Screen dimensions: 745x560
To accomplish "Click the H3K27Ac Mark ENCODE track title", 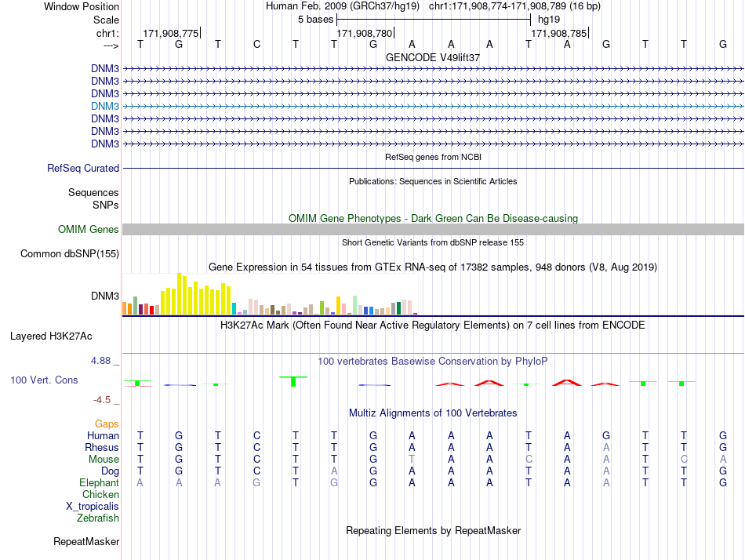I will click(433, 325).
